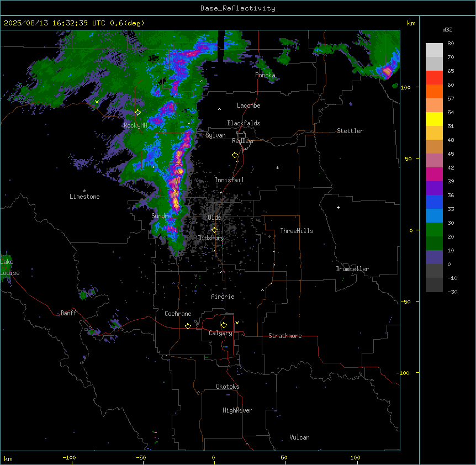The height and width of the screenshot is (465, 476).
Task: Select the magenta 39-42 dBZ legend color
Action: (434, 175)
